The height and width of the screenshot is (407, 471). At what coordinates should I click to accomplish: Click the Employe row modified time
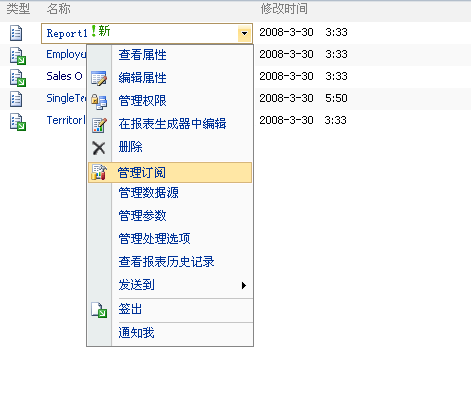(x=303, y=54)
